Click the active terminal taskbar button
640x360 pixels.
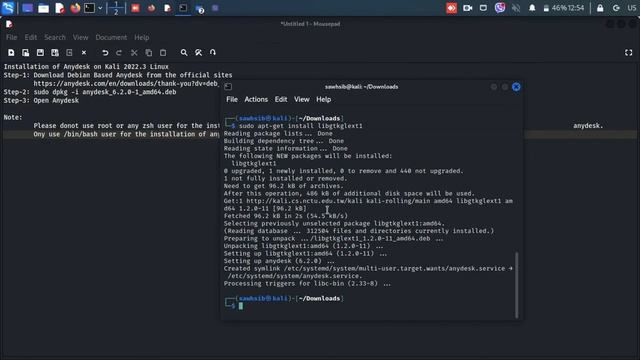pyautogui.click(x=183, y=8)
